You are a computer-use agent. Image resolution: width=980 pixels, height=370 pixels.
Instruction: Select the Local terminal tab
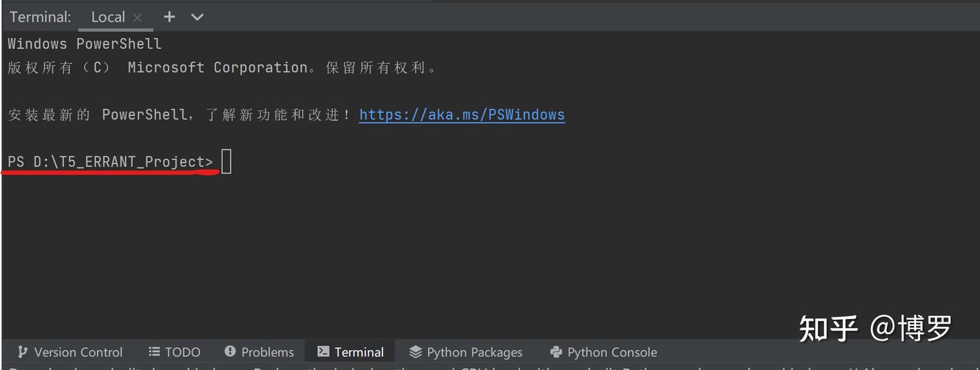108,17
